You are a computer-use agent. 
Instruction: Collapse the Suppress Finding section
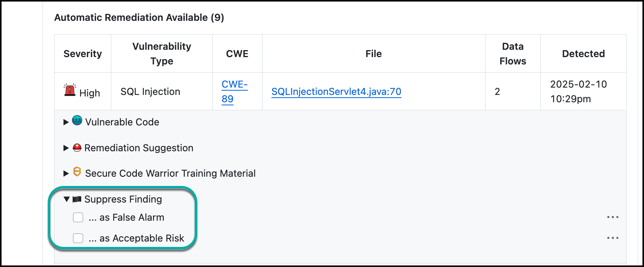click(66, 199)
